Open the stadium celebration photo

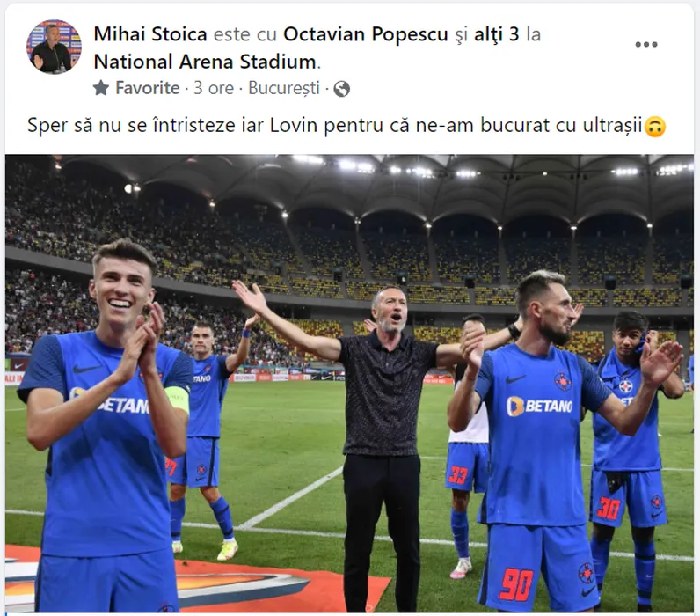[349, 384]
